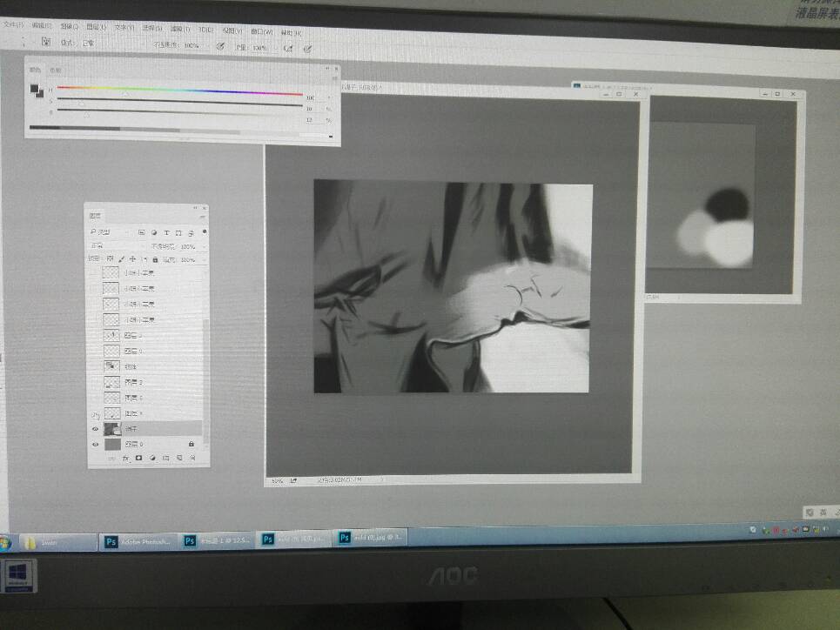Viewport: 840px width, 630px height.
Task: Lock position move icon in Layers panel
Action: [x=133, y=259]
